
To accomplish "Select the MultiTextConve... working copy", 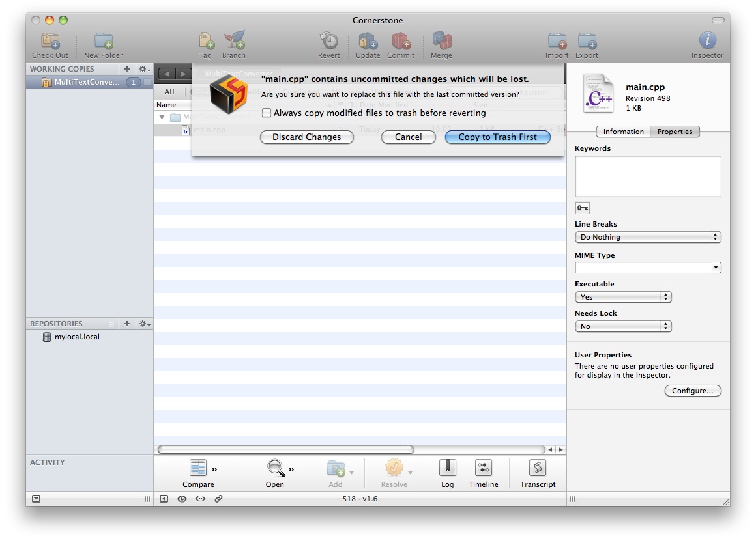I will click(89, 83).
